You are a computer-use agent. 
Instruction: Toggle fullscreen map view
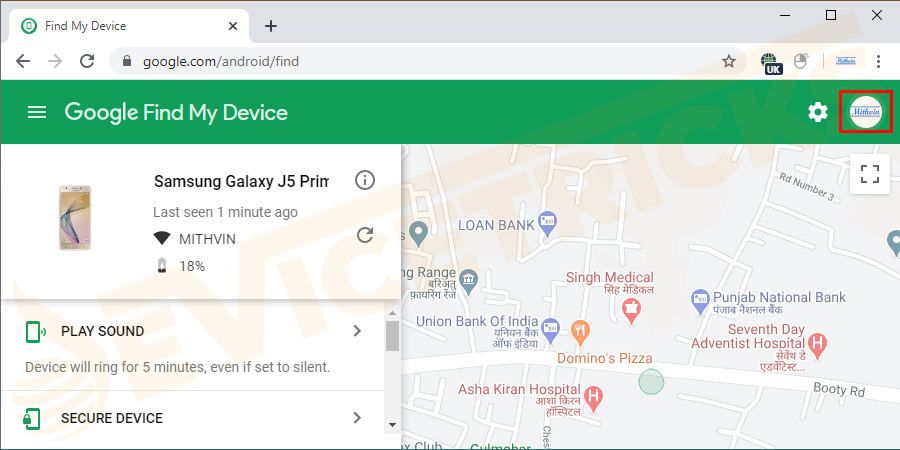click(870, 173)
